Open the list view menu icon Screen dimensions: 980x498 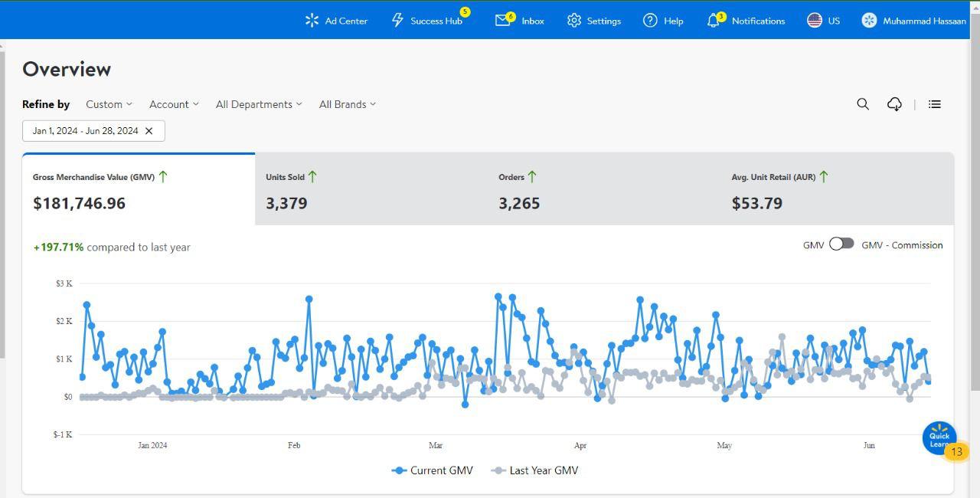pos(934,104)
